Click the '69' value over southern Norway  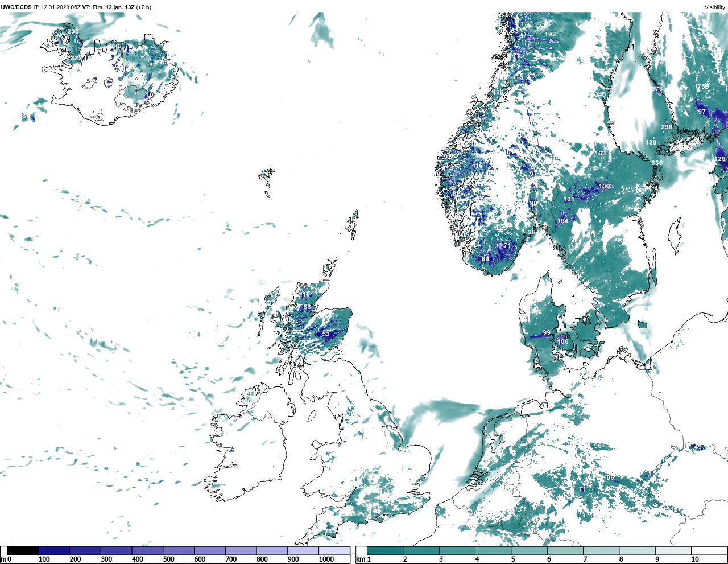click(x=485, y=260)
